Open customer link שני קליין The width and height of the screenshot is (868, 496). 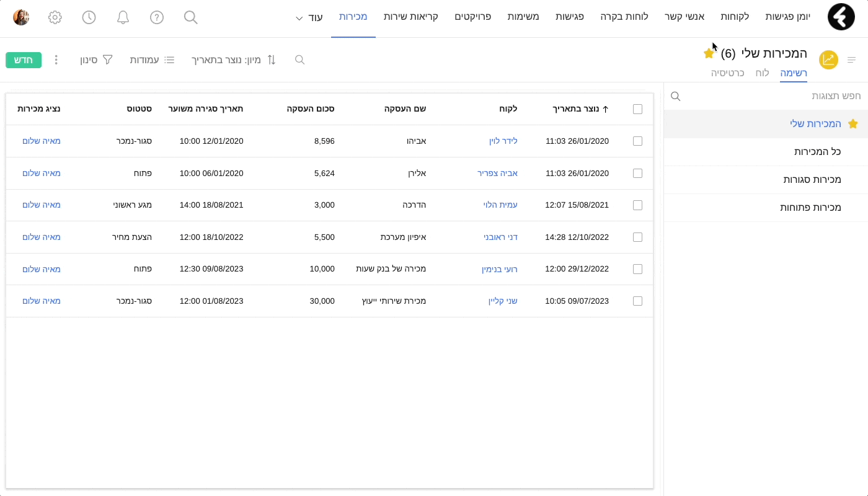tap(503, 301)
